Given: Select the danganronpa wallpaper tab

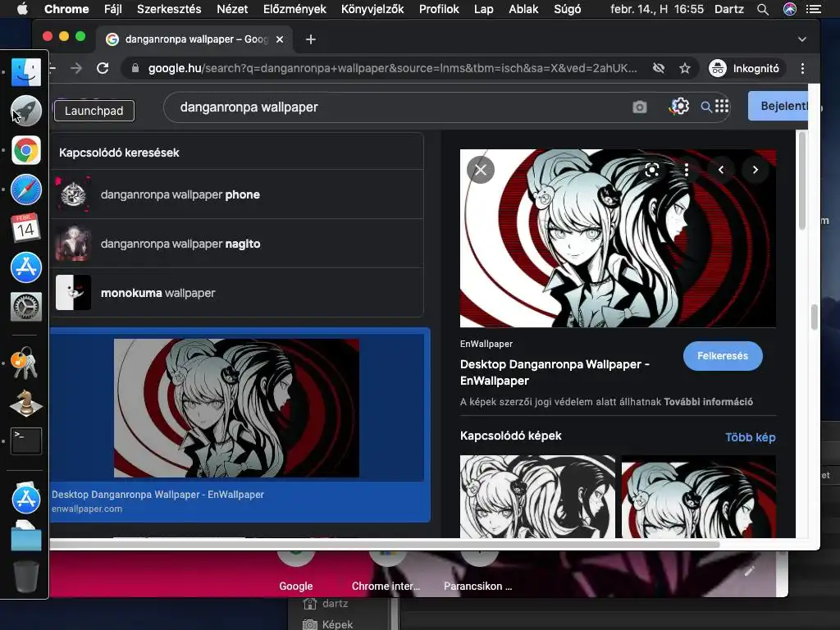Looking at the screenshot, I should click(195, 39).
